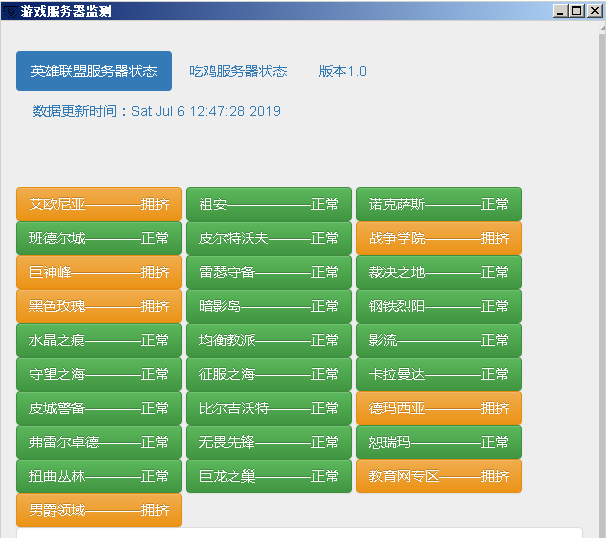
Task: Click the 艾欧尼亚 server button
Action: [x=99, y=204]
